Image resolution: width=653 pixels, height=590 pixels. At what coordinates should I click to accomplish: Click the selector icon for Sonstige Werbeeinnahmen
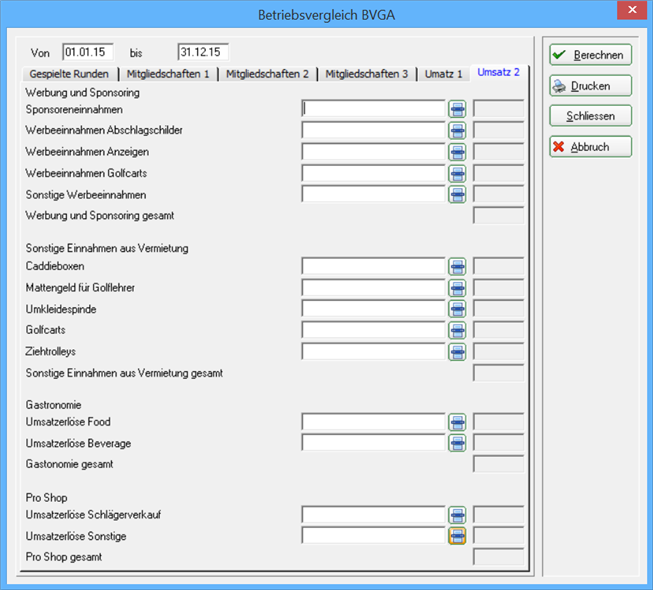(x=457, y=194)
